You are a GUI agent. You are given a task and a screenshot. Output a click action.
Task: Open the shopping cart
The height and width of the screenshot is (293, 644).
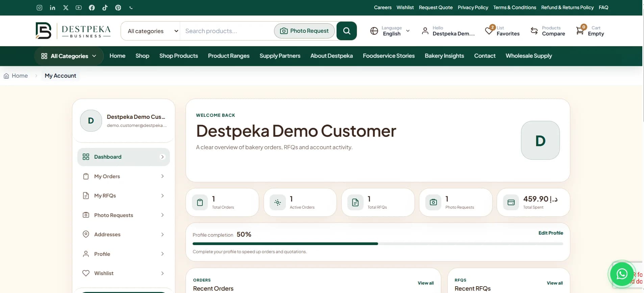[x=590, y=31]
